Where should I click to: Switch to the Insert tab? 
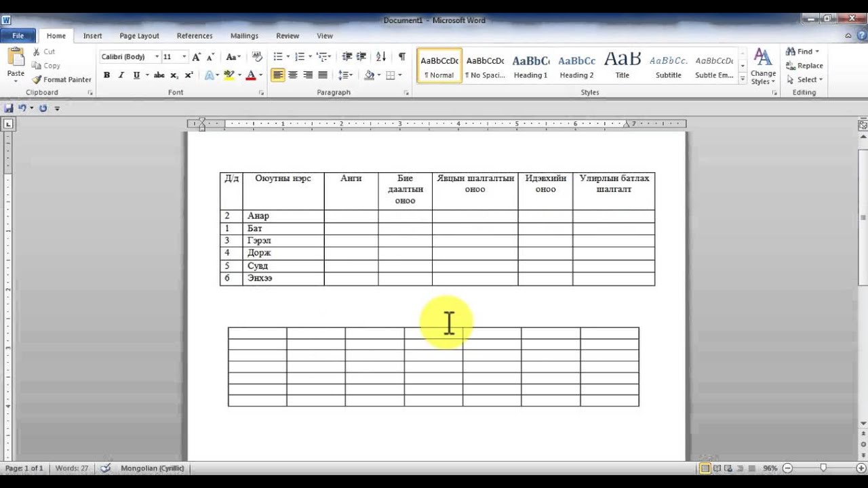coord(92,36)
